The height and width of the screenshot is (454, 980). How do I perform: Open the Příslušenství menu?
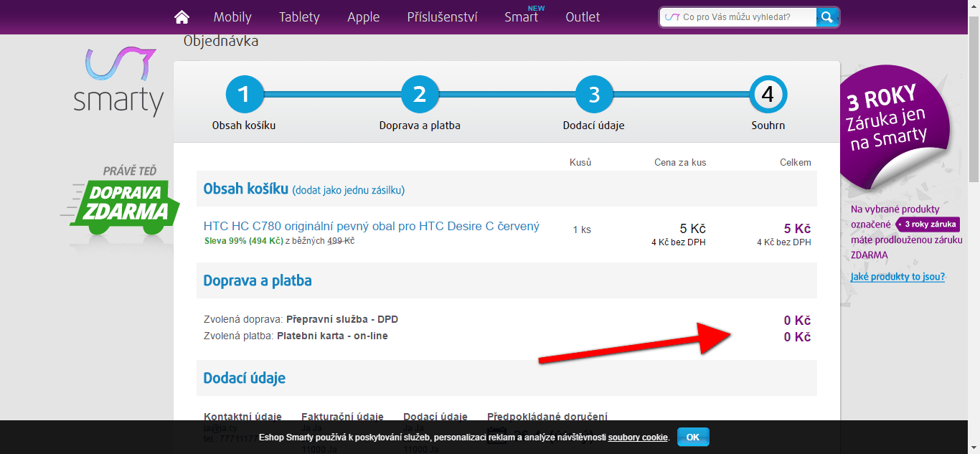(442, 17)
